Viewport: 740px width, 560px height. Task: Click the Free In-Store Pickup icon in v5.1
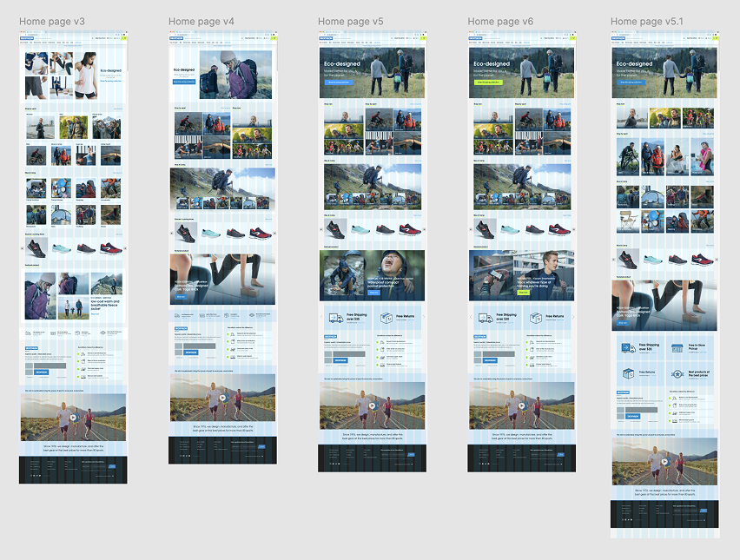click(x=678, y=348)
